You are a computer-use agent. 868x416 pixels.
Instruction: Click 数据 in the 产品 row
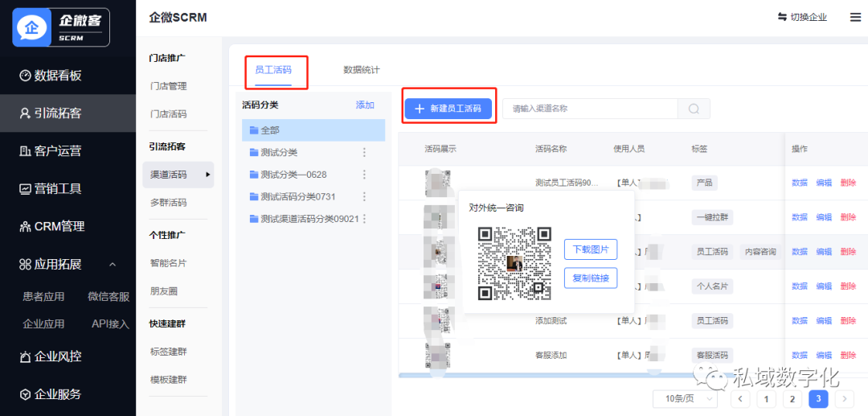(800, 182)
